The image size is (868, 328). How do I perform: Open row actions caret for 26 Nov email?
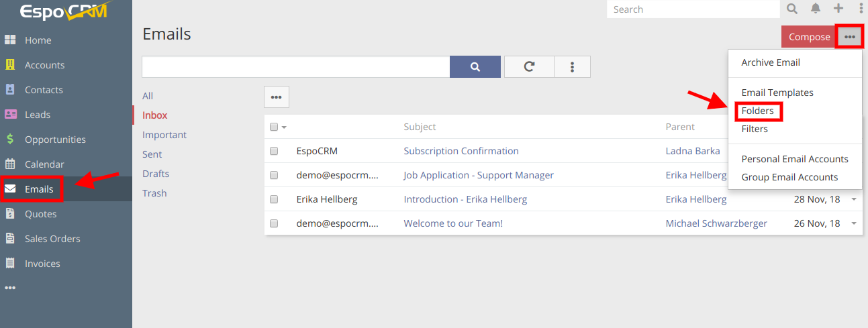(x=854, y=223)
